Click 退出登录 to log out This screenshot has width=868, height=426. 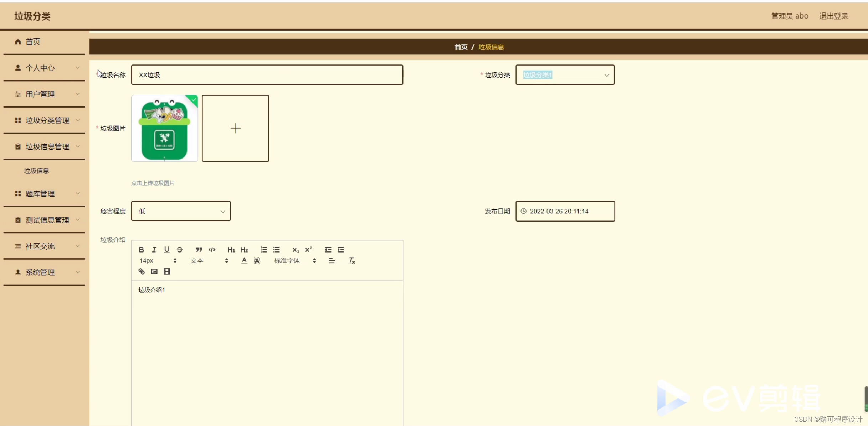[833, 16]
